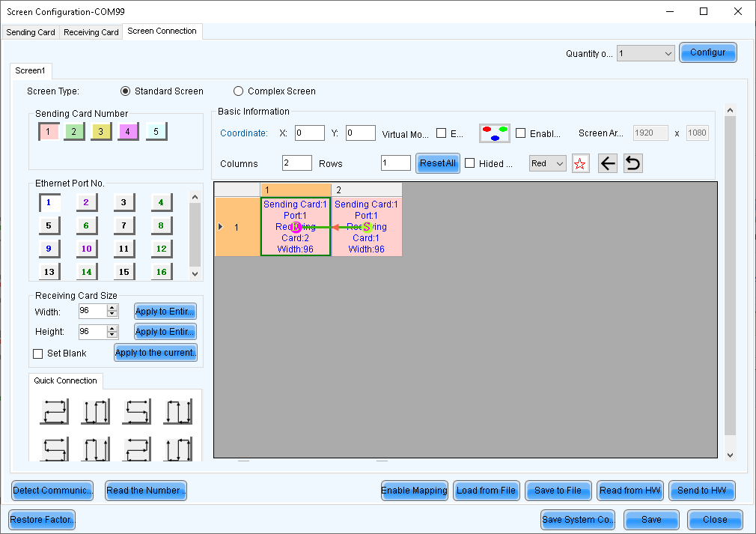Click the Send to HW button
Viewport: 756px width, 534px height.
click(701, 491)
